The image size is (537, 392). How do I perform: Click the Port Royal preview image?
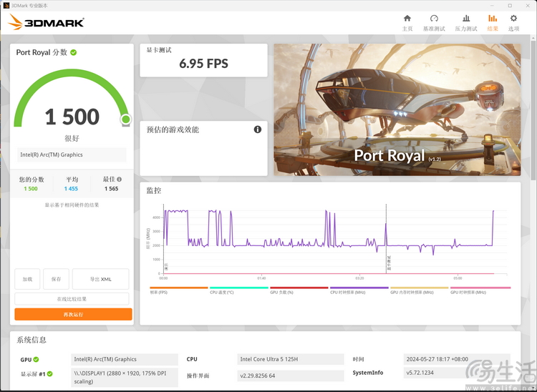(397, 109)
